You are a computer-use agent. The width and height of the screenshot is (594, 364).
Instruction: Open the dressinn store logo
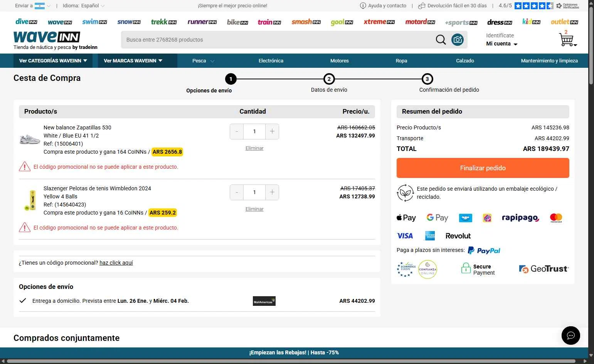click(500, 22)
